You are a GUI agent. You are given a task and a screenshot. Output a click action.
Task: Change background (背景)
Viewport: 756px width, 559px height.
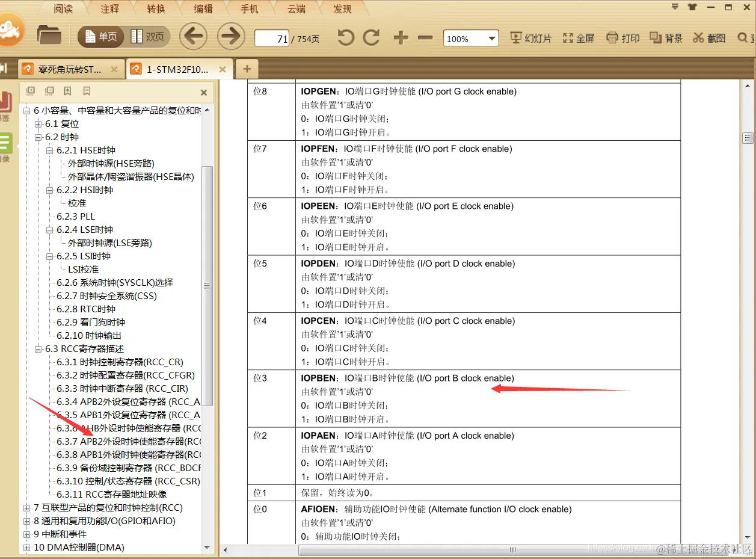click(666, 38)
